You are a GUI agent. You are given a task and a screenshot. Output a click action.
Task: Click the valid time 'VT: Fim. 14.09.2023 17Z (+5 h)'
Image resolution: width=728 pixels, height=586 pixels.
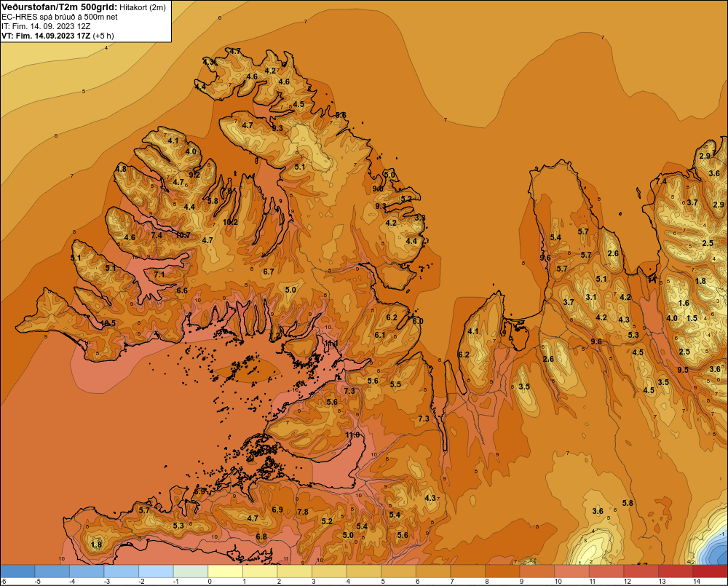pos(58,36)
